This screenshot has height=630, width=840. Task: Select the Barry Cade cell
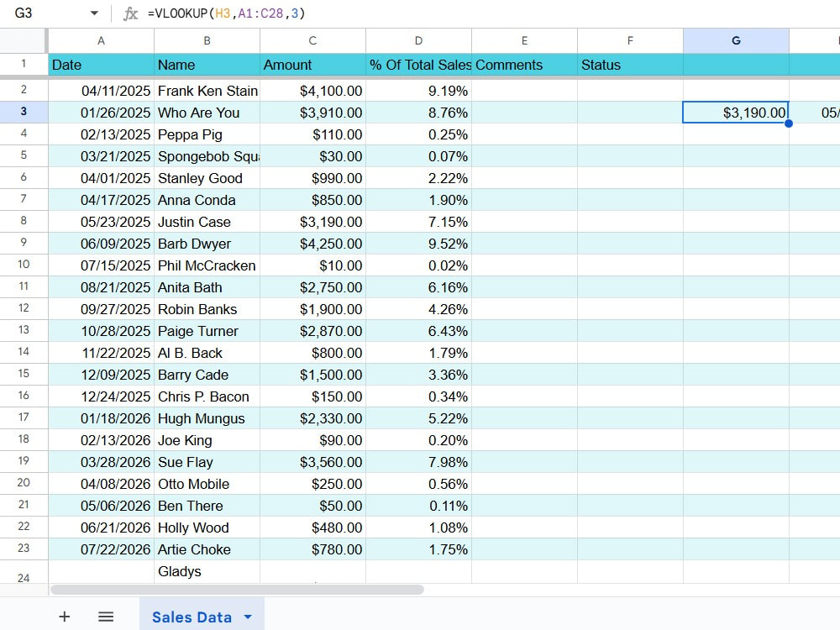[207, 375]
